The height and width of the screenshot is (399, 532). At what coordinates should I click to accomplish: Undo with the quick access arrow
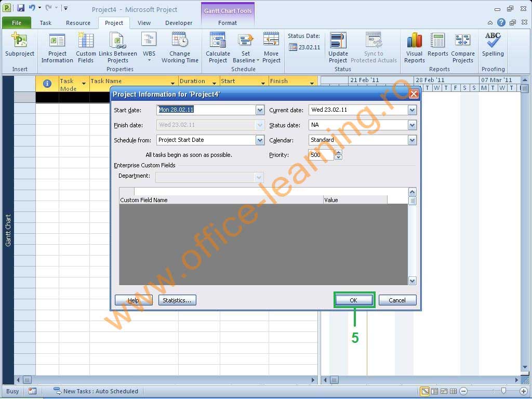(32, 7)
